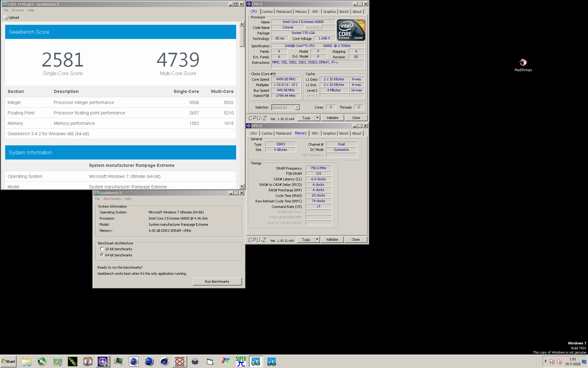The image size is (588, 368).
Task: Open the cat-face gauge taskbar icon
Action: tap(195, 362)
